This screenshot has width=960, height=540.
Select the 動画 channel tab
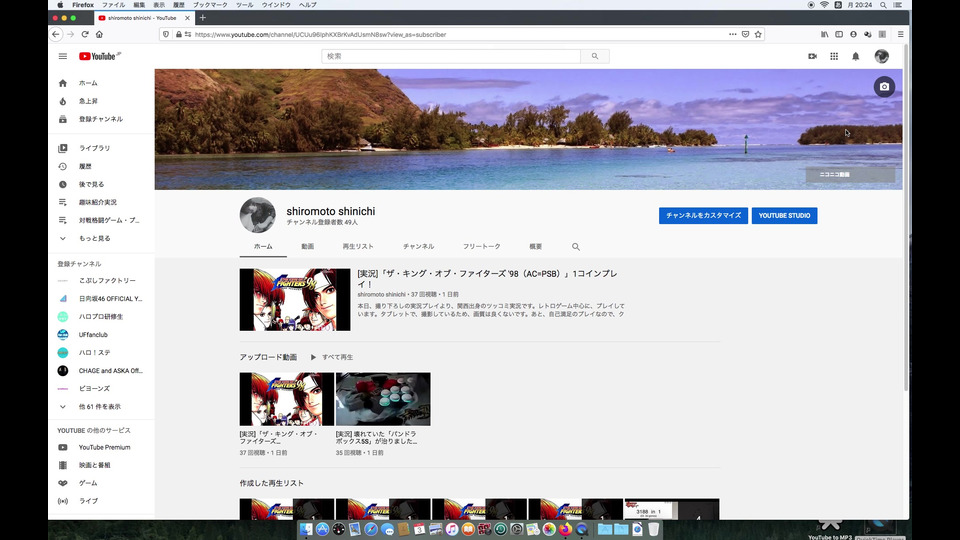point(307,247)
